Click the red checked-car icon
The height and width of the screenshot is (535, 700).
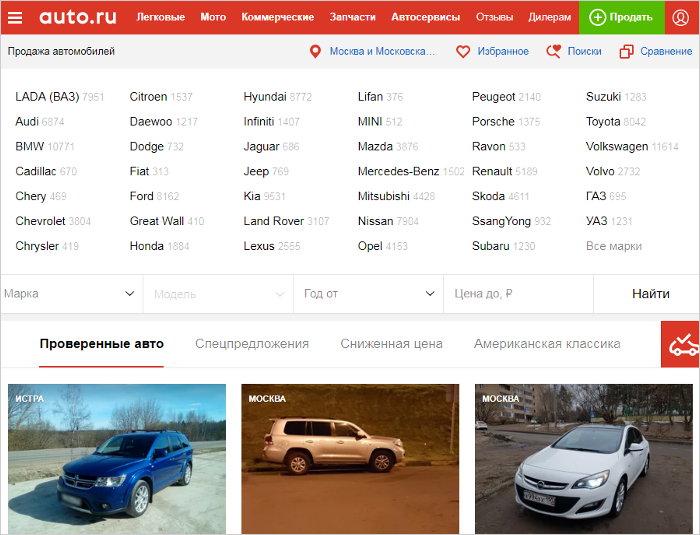(x=680, y=344)
